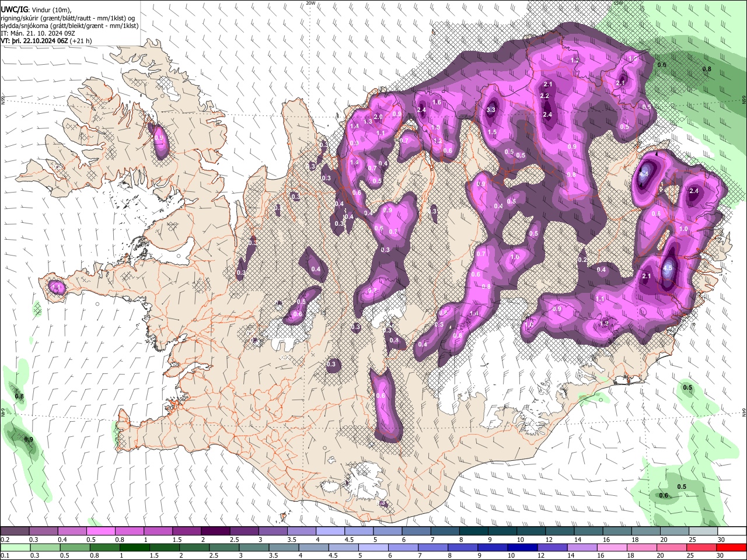Click the bright pink 0.5–0.8 swatch in upper legend
The height and width of the screenshot is (560, 747).
(100, 531)
